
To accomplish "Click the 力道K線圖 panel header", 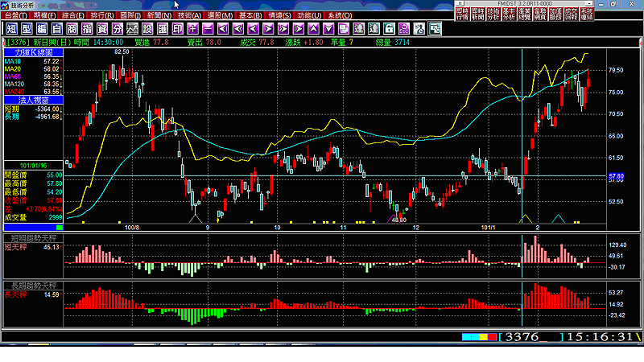I will click(34, 52).
